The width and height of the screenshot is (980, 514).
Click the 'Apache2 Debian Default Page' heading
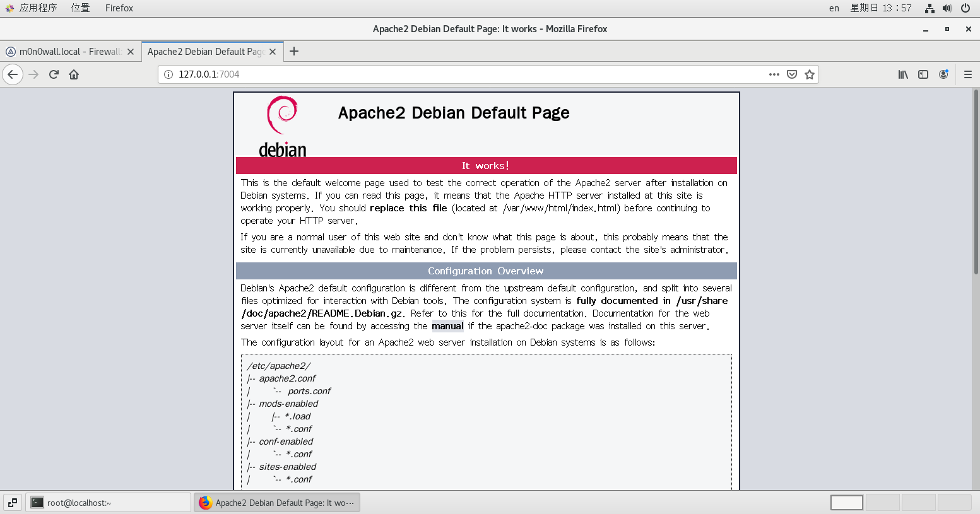point(454,113)
